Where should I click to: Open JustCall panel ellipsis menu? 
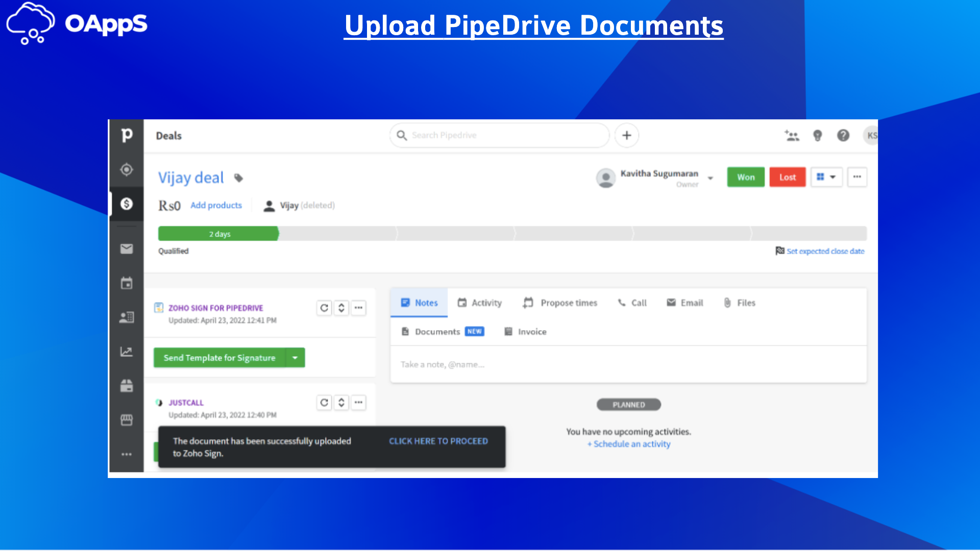[x=359, y=403]
